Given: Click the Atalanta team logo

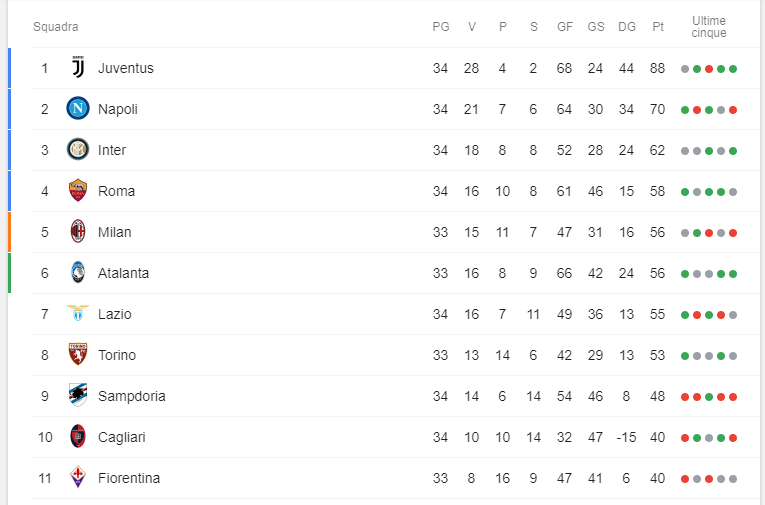Looking at the screenshot, I should [78, 273].
